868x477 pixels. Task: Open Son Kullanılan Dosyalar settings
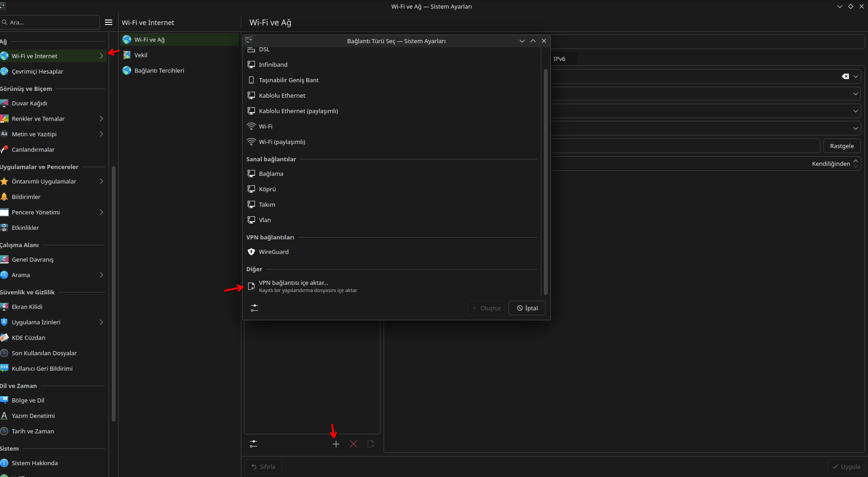pos(53,353)
